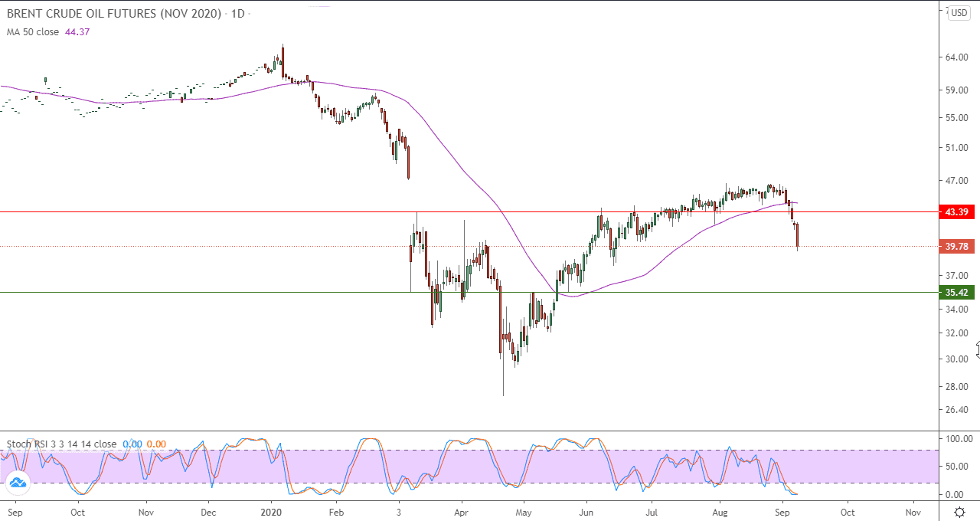Select the MA 50 close indicator label

pos(33,31)
